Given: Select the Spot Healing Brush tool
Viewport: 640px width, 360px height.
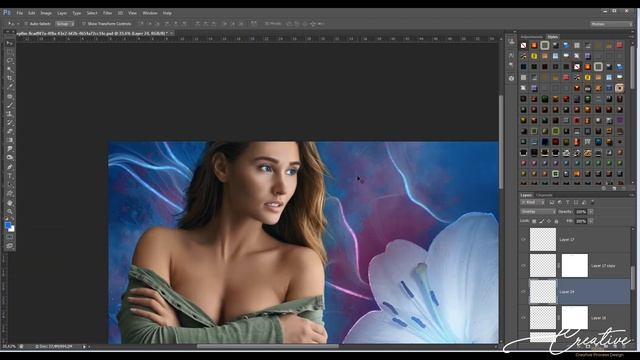Looking at the screenshot, I should 9,97.
